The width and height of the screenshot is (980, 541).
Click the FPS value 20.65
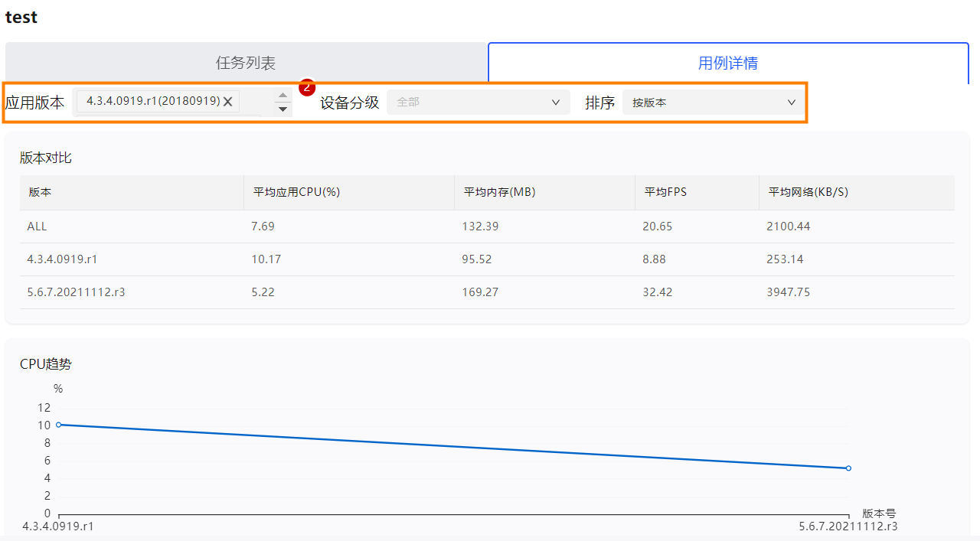(x=658, y=227)
